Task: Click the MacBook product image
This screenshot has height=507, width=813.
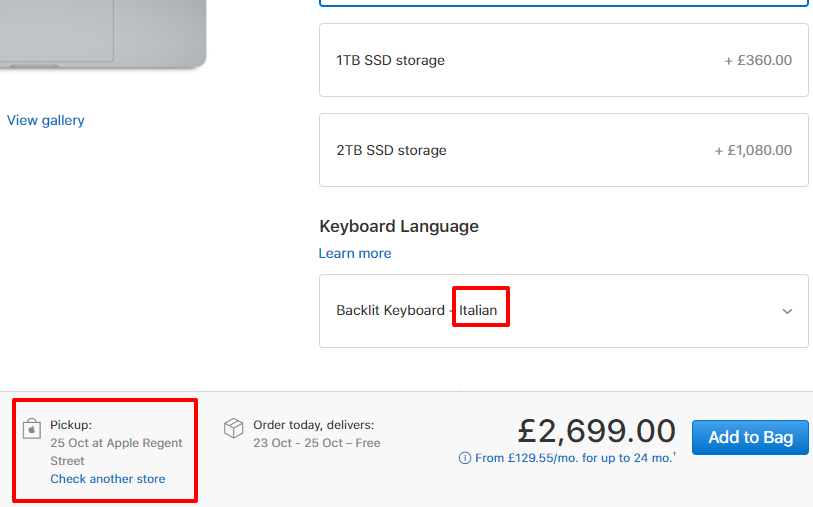Action: [103, 34]
